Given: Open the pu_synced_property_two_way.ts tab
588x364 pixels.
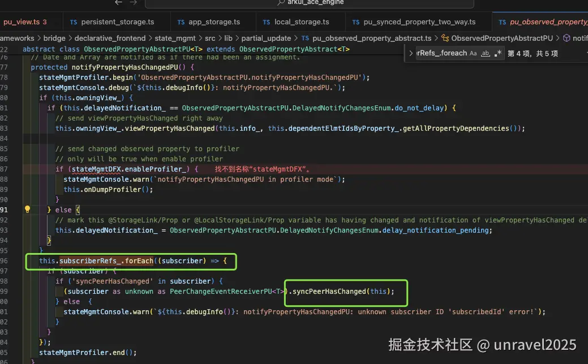Looking at the screenshot, I should tap(419, 22).
